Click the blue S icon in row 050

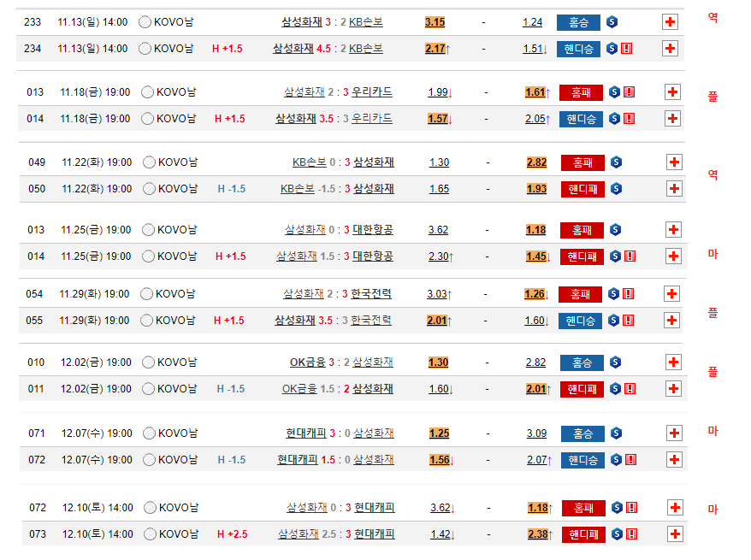click(x=616, y=189)
